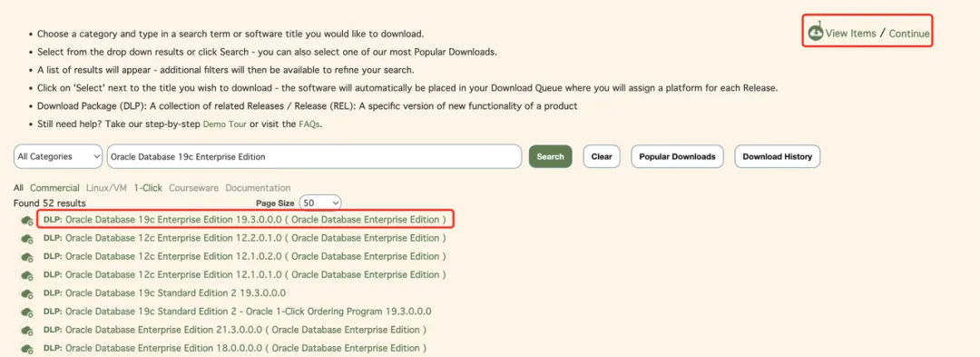Select the Courseware filter tab
The width and height of the screenshot is (980, 357).
point(194,187)
